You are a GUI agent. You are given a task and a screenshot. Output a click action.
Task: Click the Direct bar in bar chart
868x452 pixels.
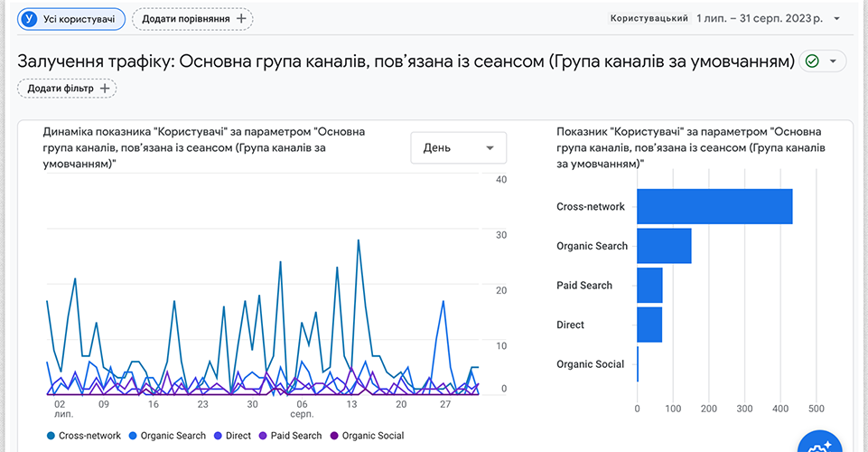pos(649,325)
